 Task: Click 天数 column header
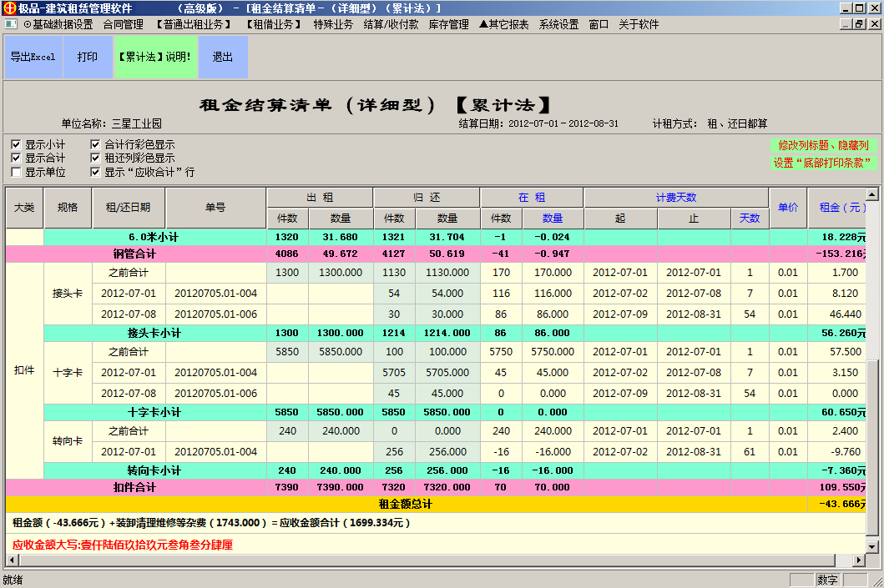coord(750,219)
